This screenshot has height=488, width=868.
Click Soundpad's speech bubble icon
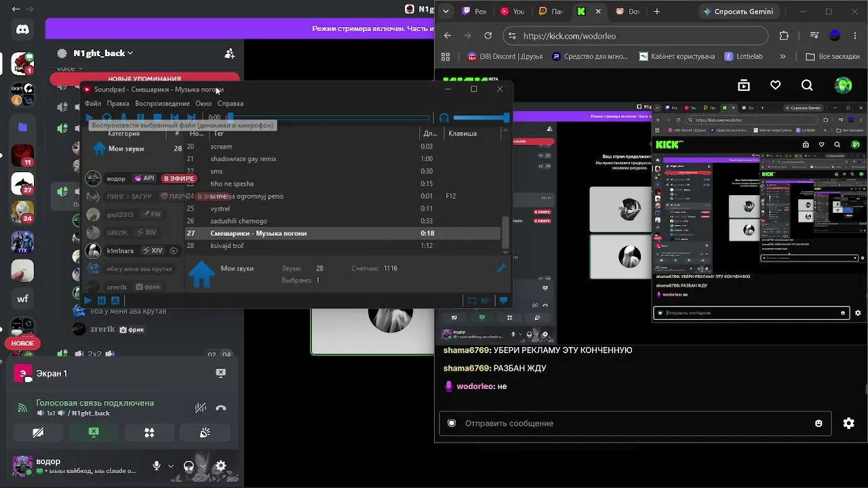(x=503, y=300)
